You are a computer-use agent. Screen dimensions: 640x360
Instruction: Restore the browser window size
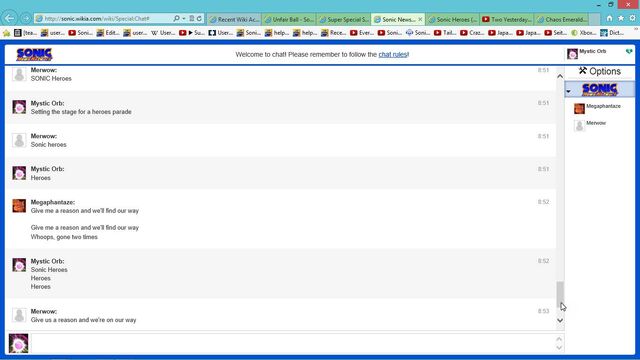611,4
